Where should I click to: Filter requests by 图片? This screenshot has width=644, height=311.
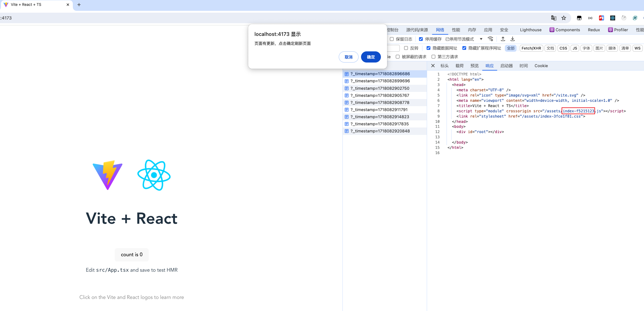(x=599, y=48)
